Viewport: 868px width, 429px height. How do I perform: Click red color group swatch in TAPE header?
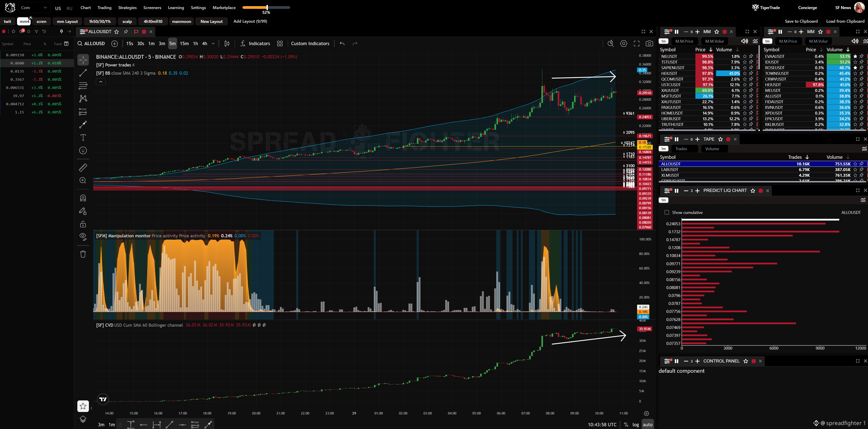(x=728, y=139)
